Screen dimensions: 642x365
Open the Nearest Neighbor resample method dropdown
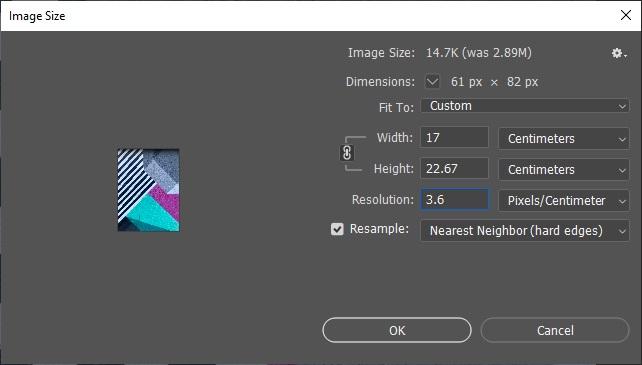(x=524, y=231)
